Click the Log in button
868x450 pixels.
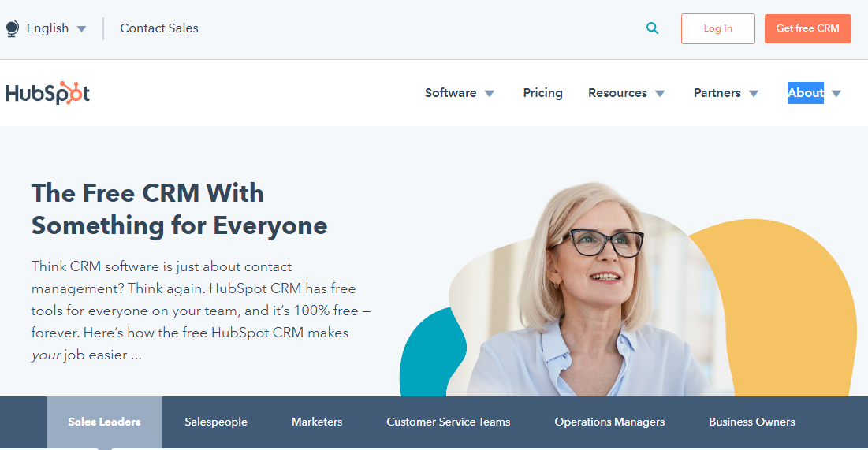[718, 29]
